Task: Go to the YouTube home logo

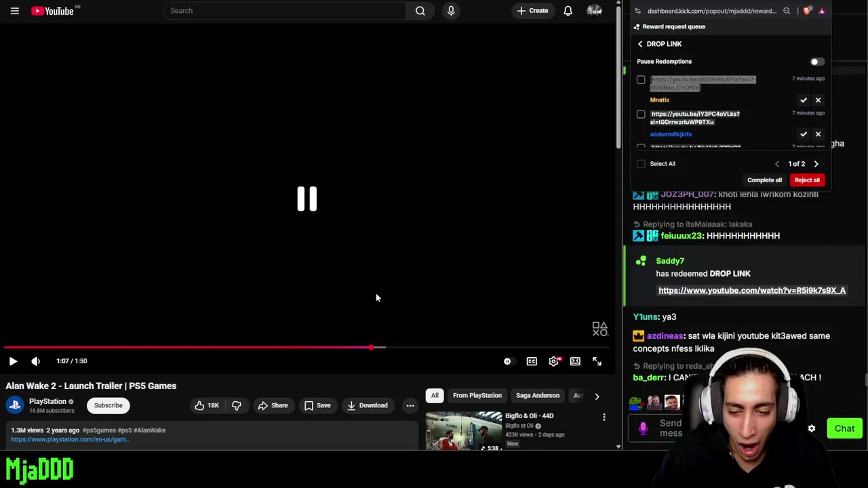Action: 52,11
